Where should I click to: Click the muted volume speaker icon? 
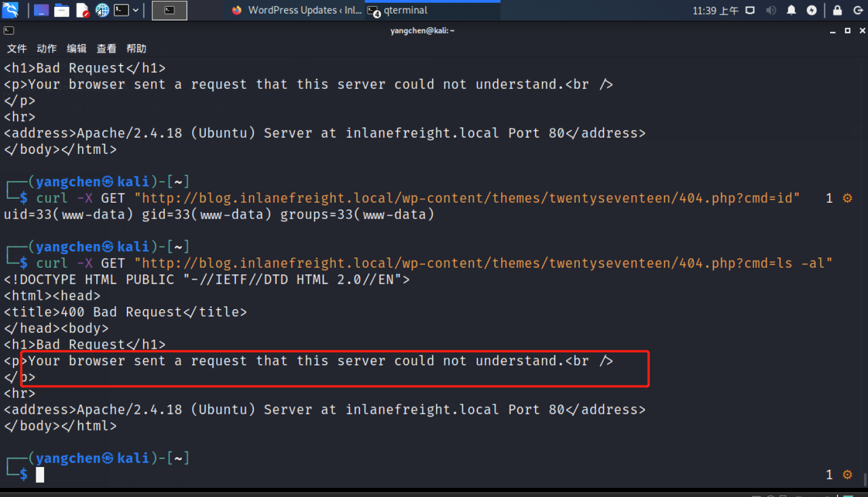click(771, 10)
